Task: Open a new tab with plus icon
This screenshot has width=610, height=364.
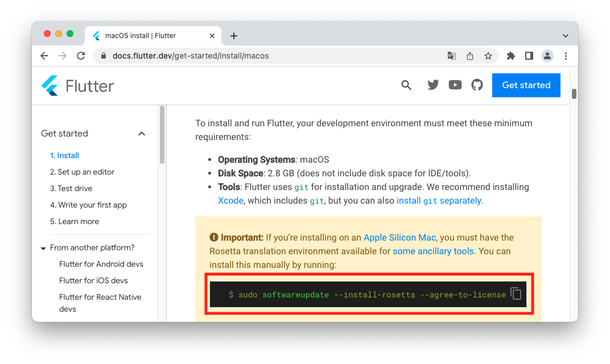Action: [234, 36]
